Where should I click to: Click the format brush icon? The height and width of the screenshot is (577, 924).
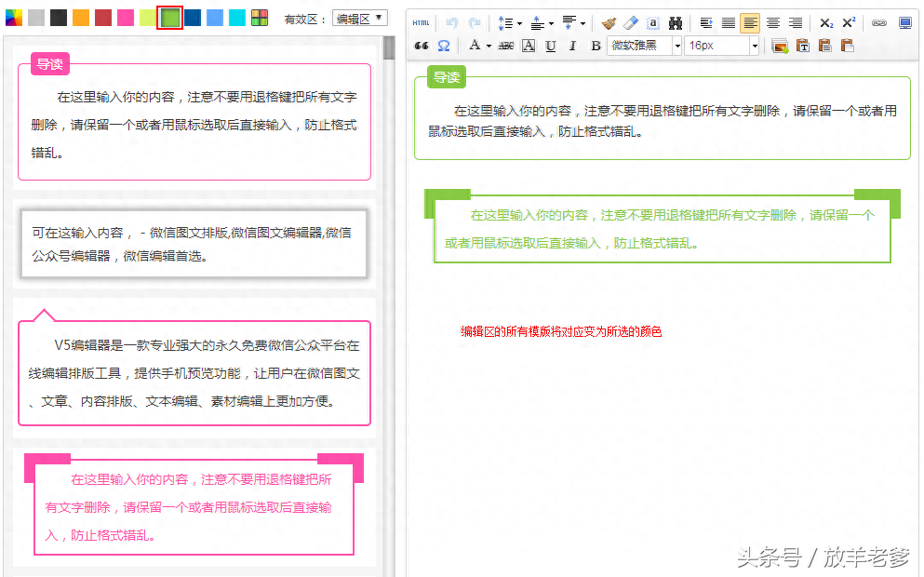tap(609, 23)
